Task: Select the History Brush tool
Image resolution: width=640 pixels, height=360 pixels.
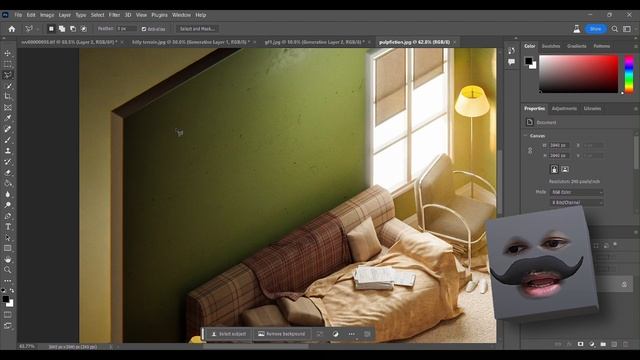Action: [x=8, y=162]
